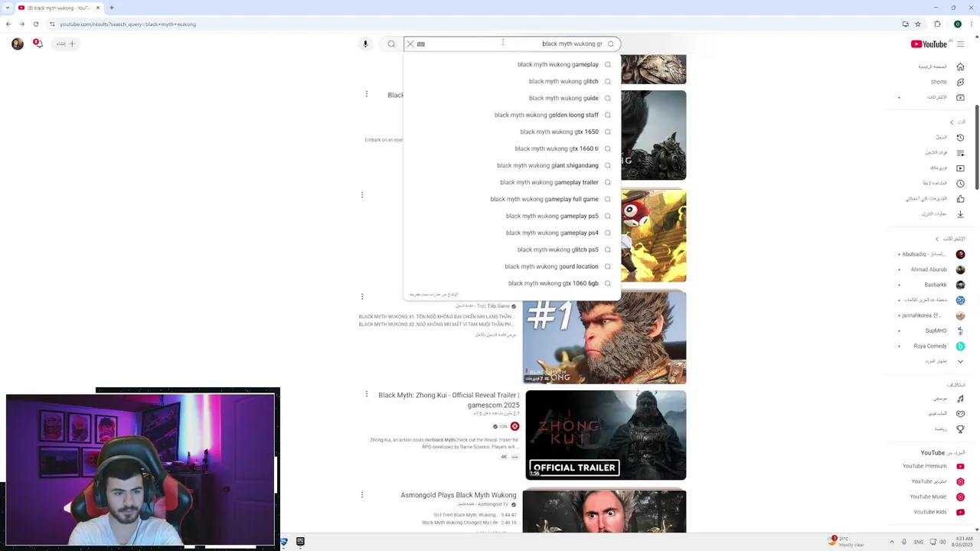Viewport: 980px width, 551px height.
Task: Expand 'Show more' subscriptions chevron
Action: point(960,361)
